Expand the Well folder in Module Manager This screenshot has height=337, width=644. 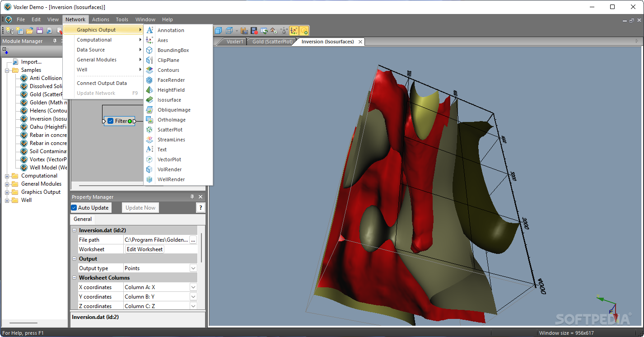[7, 200]
